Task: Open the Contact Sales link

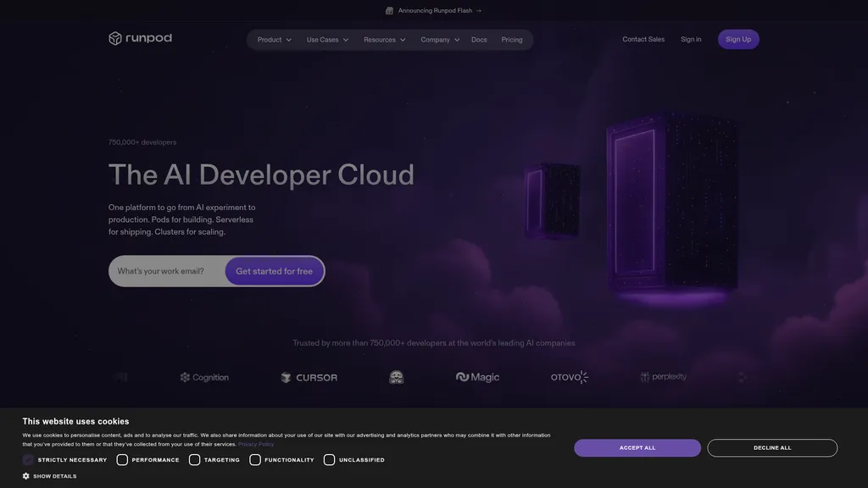Action: click(x=643, y=39)
